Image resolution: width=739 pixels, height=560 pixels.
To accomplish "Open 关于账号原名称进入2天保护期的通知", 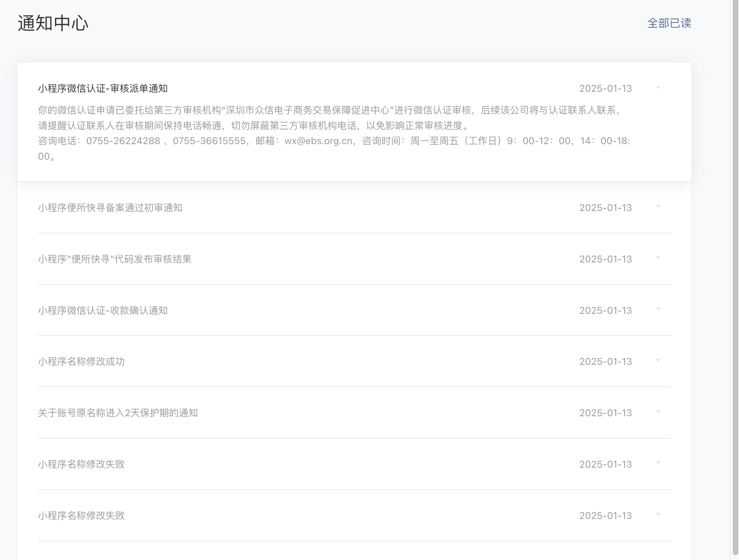I will point(118,413).
